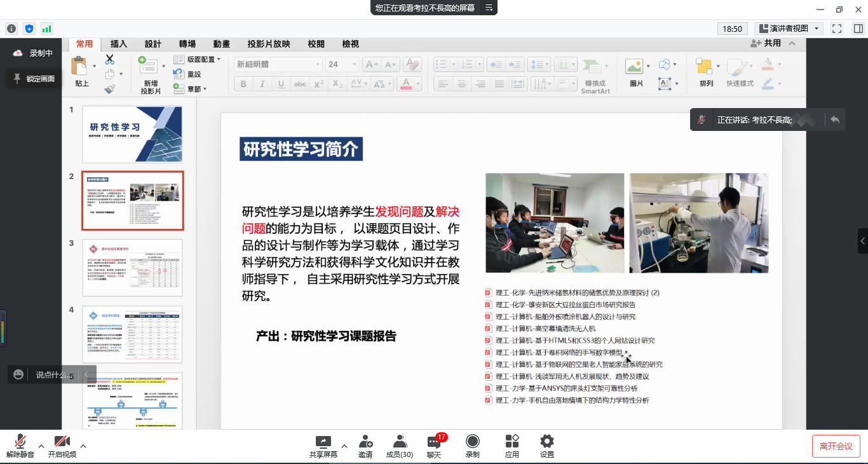Turn on the video camera
868x464 pixels.
click(62, 442)
